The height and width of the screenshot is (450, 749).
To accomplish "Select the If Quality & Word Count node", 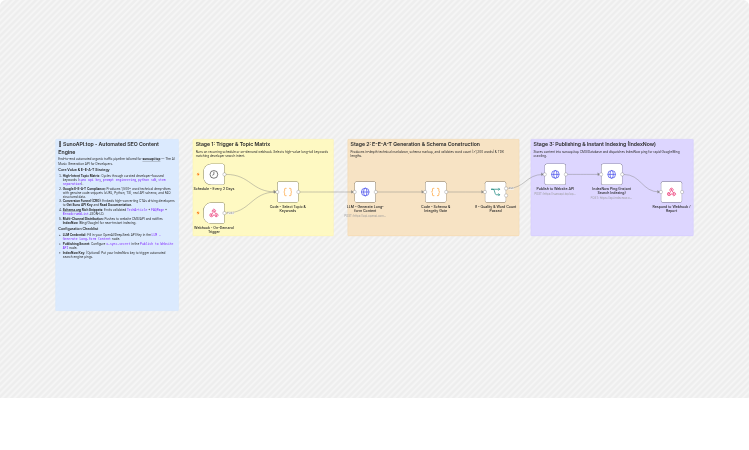I will (x=495, y=192).
